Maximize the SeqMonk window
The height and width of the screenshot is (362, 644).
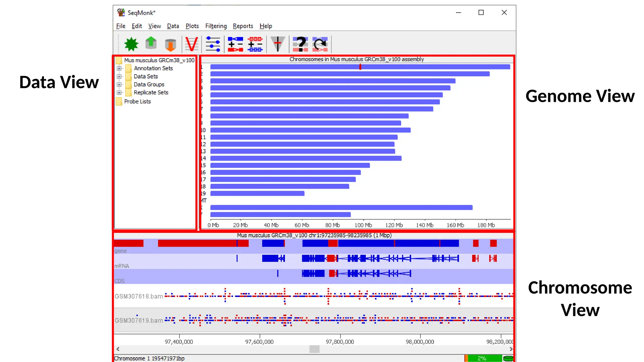point(481,13)
